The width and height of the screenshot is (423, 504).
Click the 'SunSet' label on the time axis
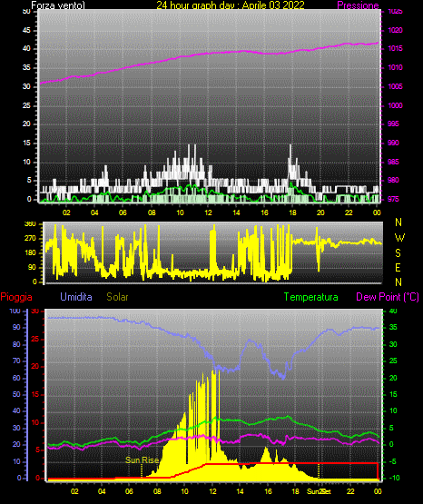(x=319, y=491)
